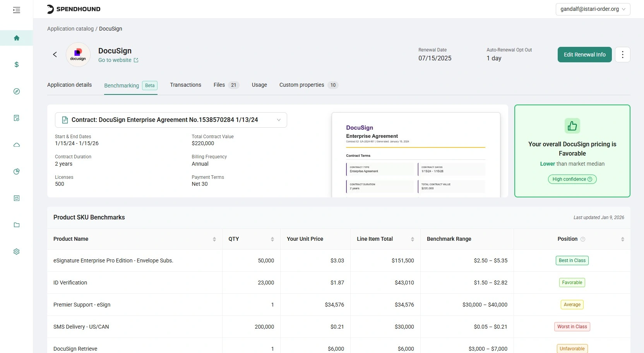644x353 pixels.
Task: Click the SpendHound logo
Action: click(x=74, y=9)
